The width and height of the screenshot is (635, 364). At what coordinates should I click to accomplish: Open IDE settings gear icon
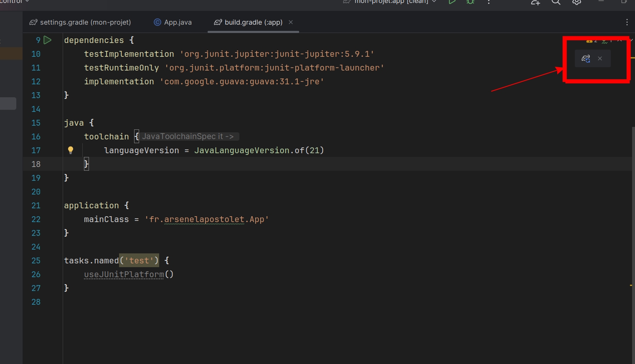[577, 2]
